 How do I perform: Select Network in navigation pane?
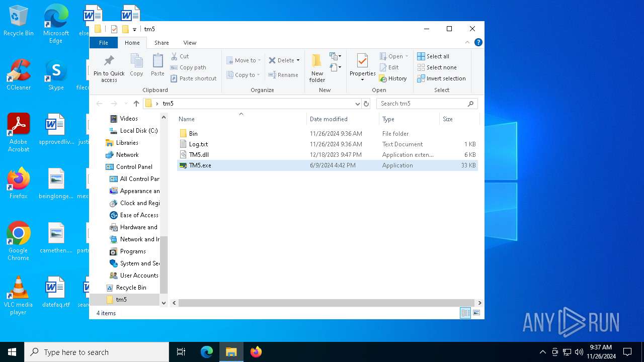click(x=122, y=155)
